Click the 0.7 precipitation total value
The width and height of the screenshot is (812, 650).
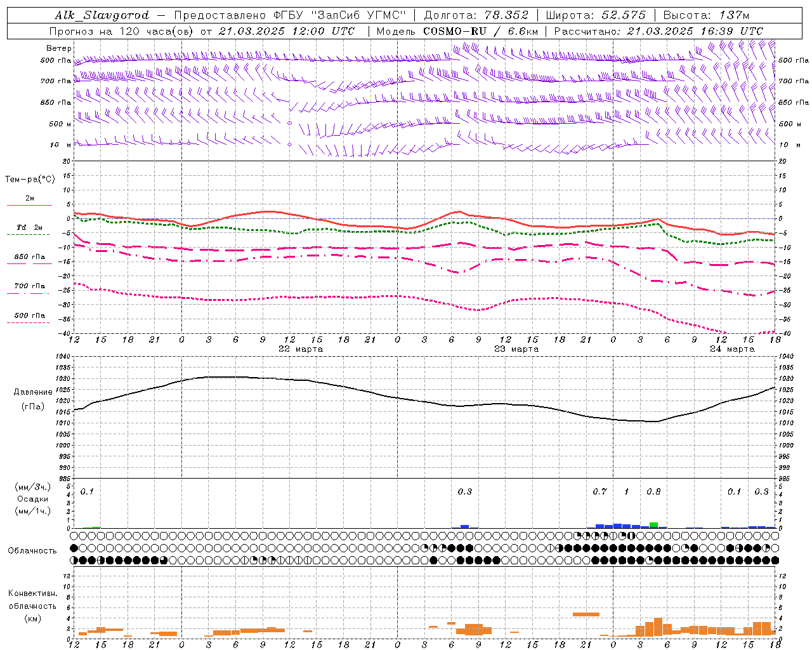click(599, 492)
